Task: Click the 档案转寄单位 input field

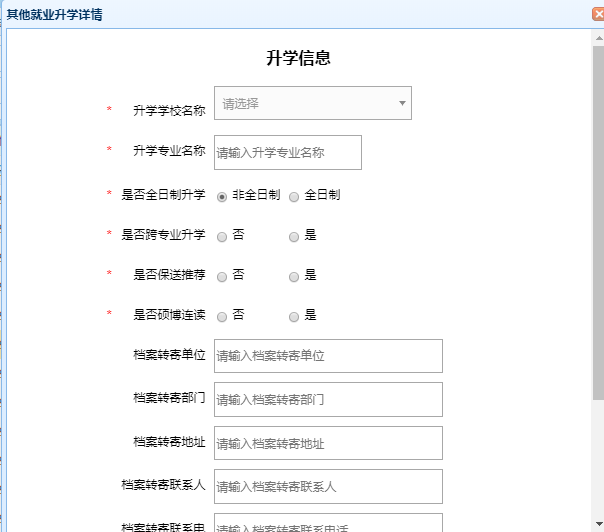Action: click(327, 356)
